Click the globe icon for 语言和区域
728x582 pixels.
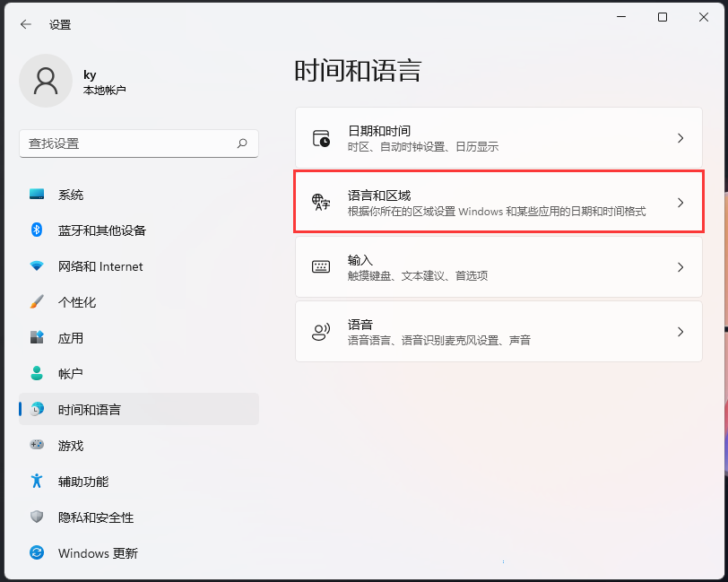321,199
